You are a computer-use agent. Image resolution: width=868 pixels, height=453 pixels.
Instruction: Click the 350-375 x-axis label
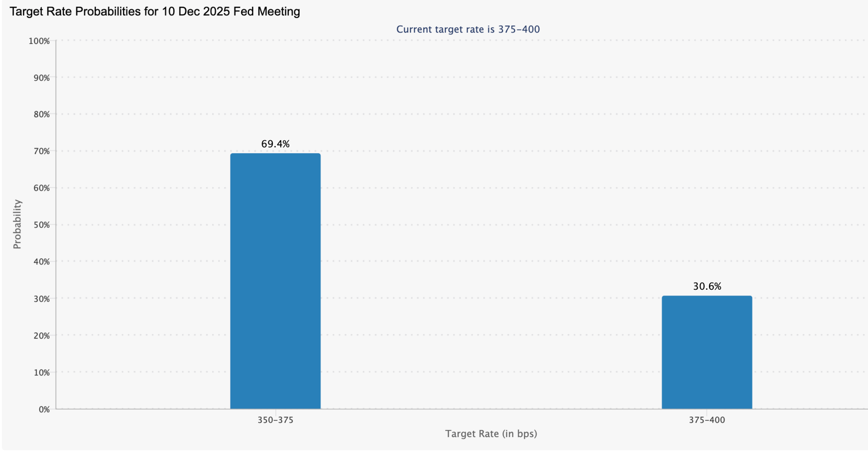click(x=275, y=420)
